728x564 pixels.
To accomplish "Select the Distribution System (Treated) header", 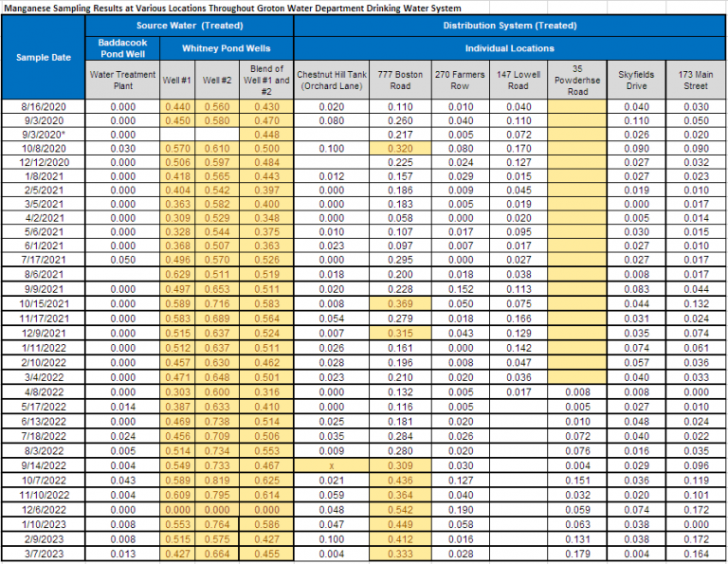I will (509, 25).
